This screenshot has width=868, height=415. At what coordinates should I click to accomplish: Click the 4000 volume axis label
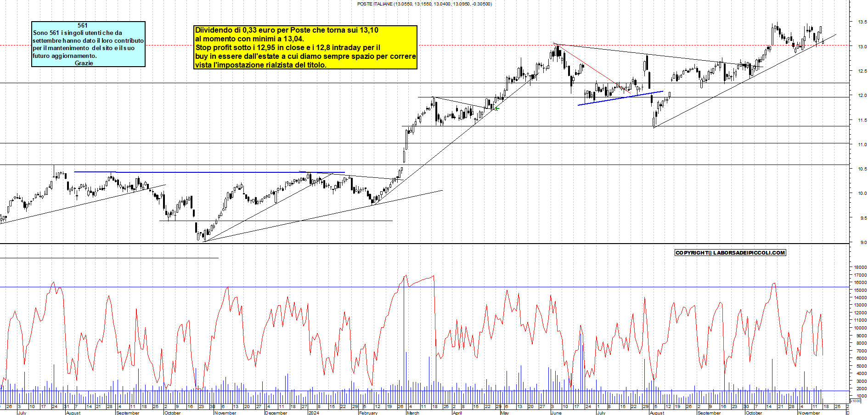click(x=861, y=373)
